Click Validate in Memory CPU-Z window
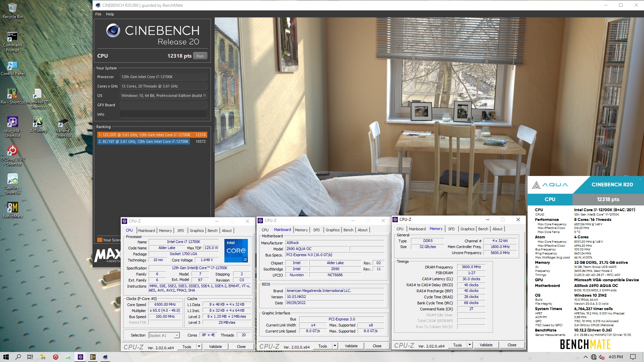 [486, 345]
